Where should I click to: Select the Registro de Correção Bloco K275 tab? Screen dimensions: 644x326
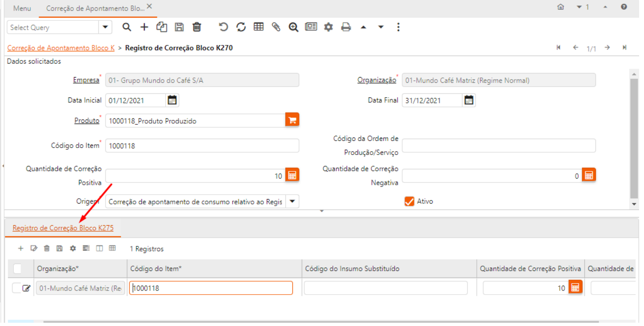(x=63, y=228)
